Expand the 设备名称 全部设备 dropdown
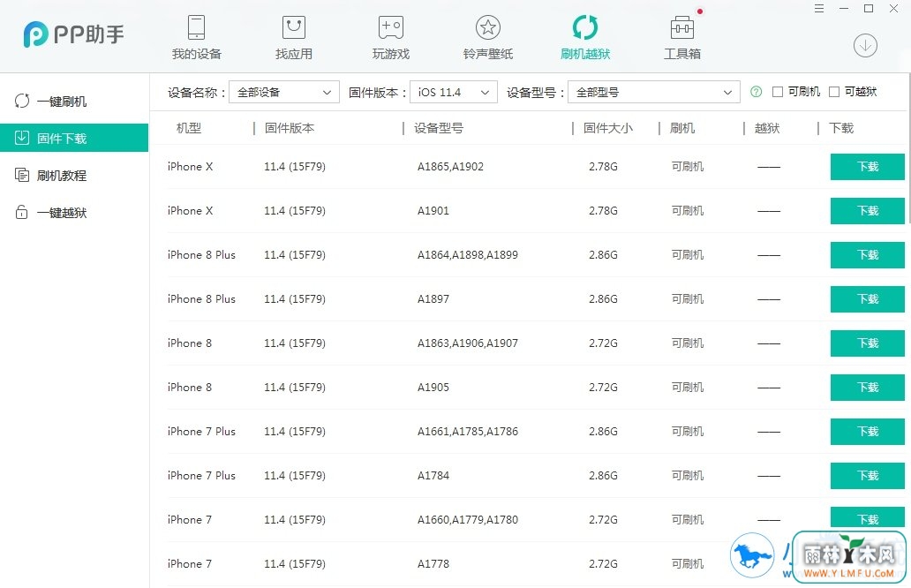 tap(284, 92)
